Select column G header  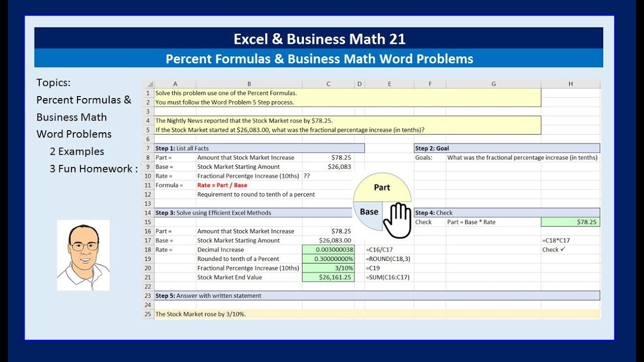(x=494, y=84)
